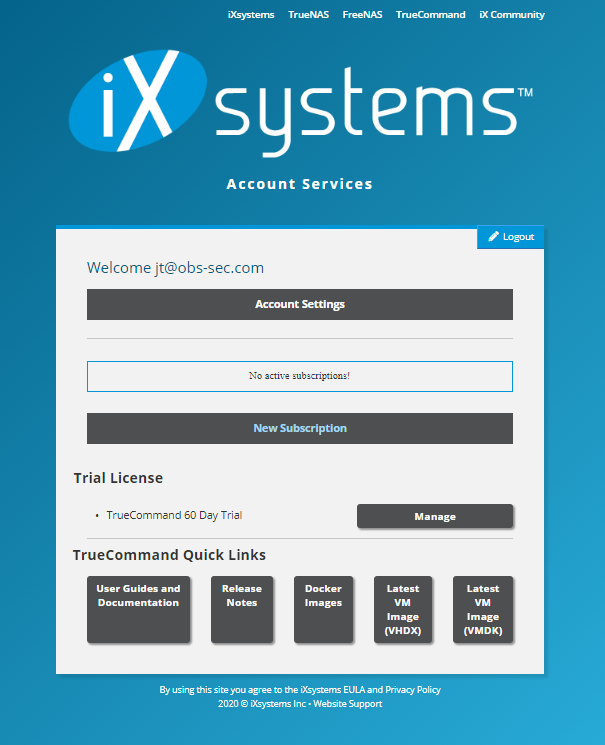Open TrueCommand in the top navigation bar
Image resolution: width=605 pixels, height=745 pixels.
pyautogui.click(x=430, y=15)
